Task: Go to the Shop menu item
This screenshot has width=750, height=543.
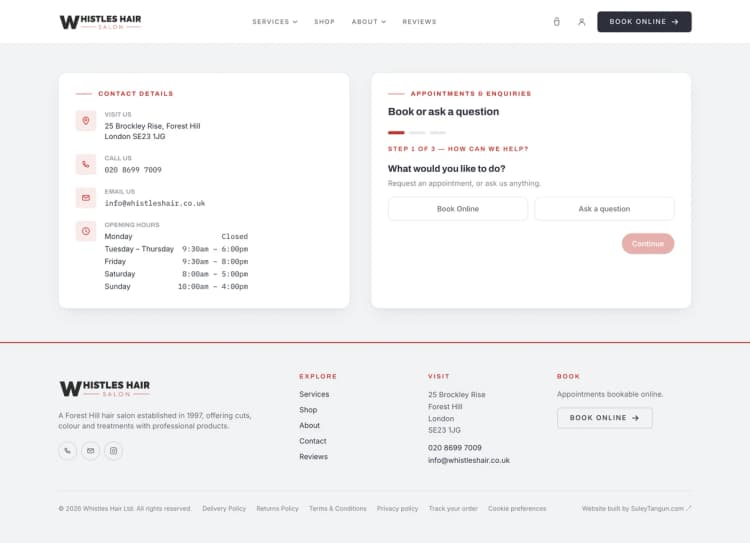Action: 324,22
